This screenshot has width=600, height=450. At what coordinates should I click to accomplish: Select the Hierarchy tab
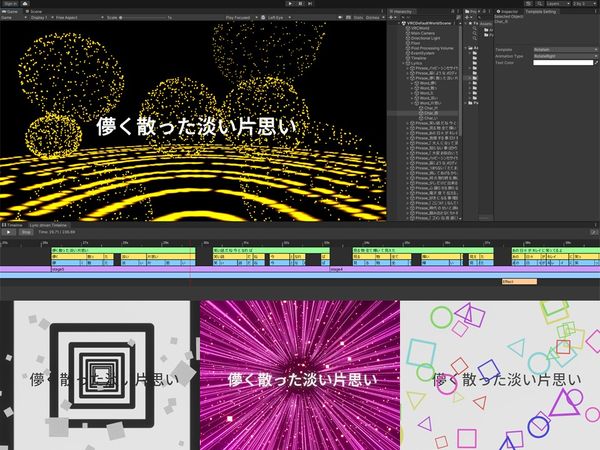[x=401, y=11]
